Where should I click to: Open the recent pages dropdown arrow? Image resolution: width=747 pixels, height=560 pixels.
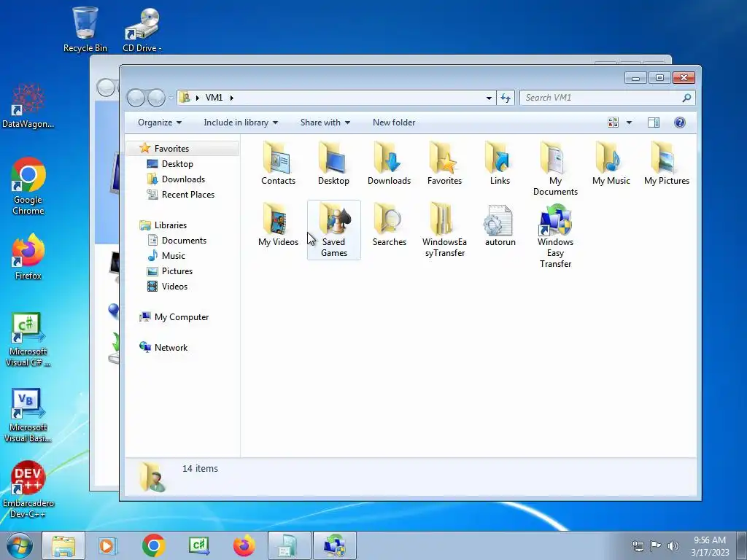click(171, 98)
